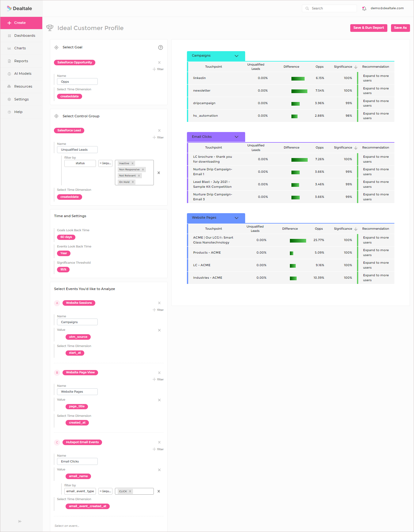Click the Create button
This screenshot has height=532, width=414.
click(x=21, y=23)
